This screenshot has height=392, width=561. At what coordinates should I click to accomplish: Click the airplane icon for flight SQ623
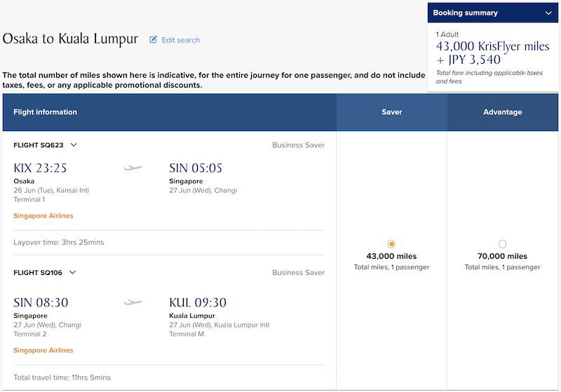coord(133,168)
